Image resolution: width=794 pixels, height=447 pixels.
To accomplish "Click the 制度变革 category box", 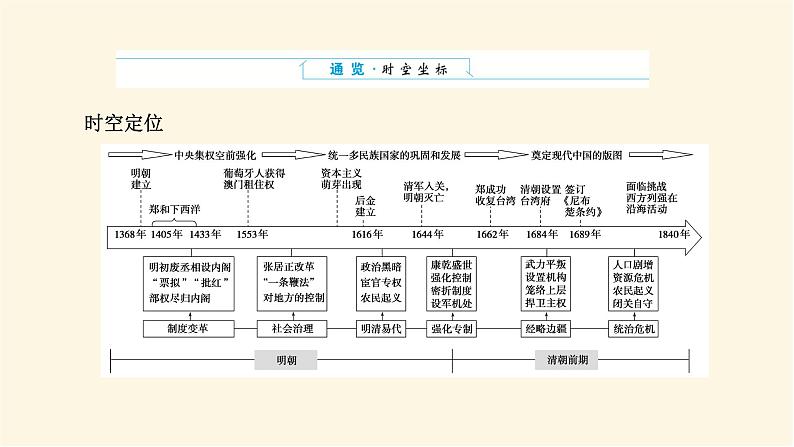I will [189, 329].
